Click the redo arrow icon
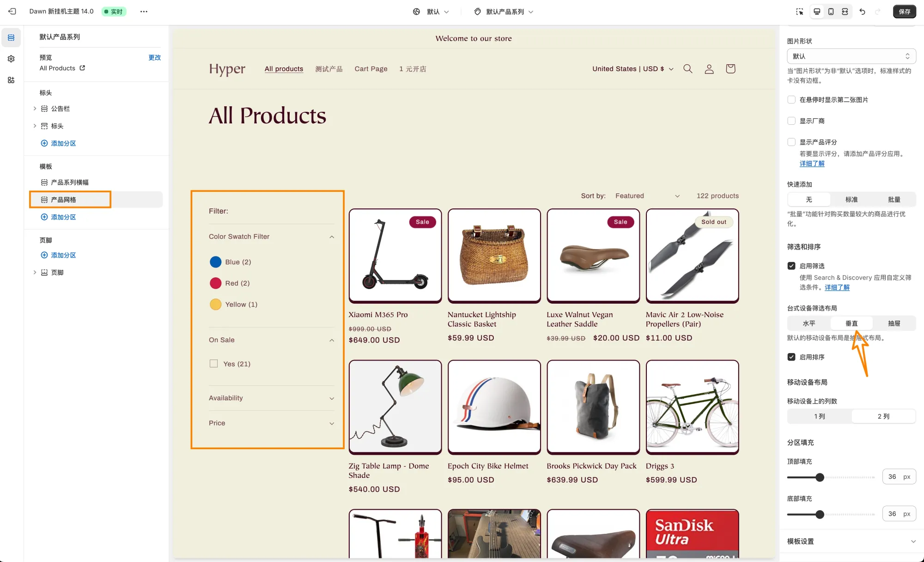This screenshot has height=562, width=924. click(x=878, y=12)
